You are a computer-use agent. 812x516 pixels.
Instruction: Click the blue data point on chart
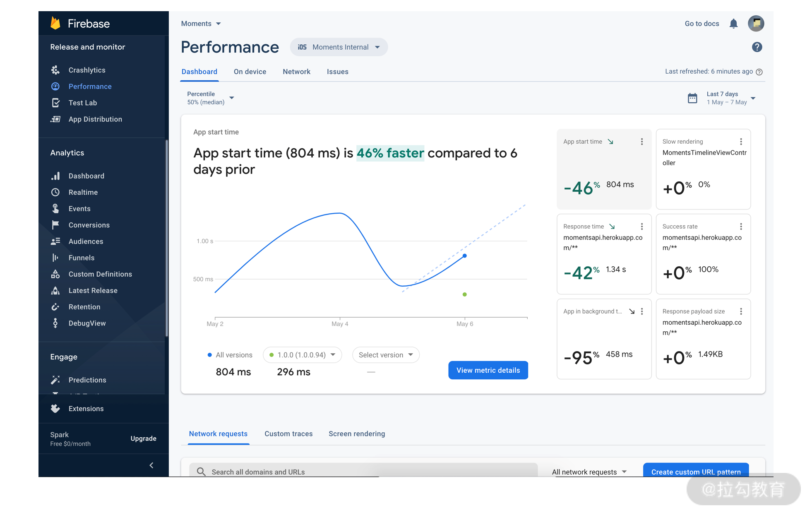click(x=465, y=256)
